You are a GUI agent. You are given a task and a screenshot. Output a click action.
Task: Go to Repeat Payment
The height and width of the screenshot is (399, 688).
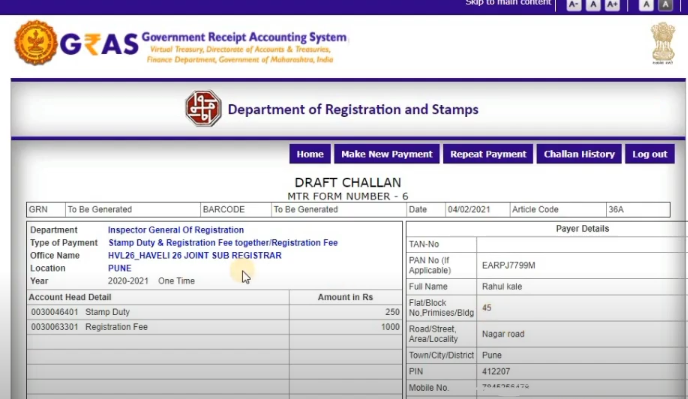(488, 154)
